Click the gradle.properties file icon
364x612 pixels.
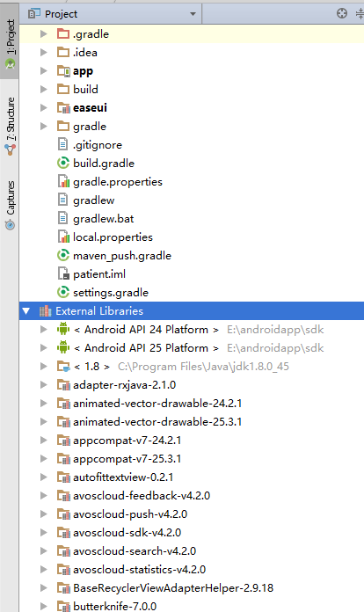pyautogui.click(x=63, y=181)
